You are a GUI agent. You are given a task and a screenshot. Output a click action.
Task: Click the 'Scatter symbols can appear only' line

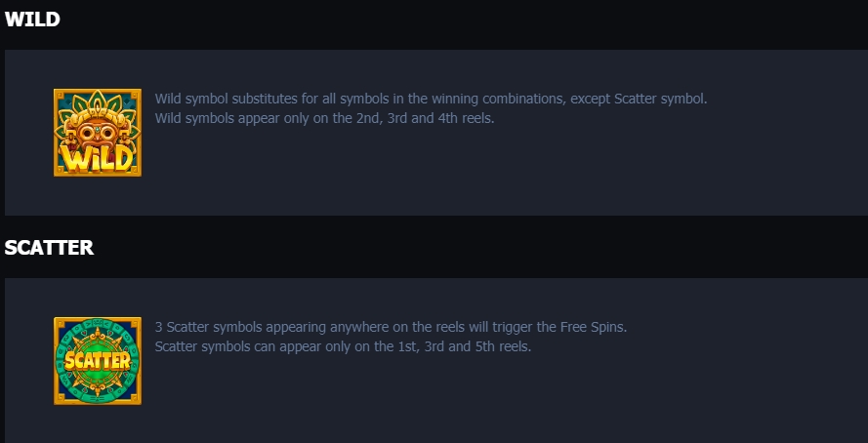coord(344,347)
